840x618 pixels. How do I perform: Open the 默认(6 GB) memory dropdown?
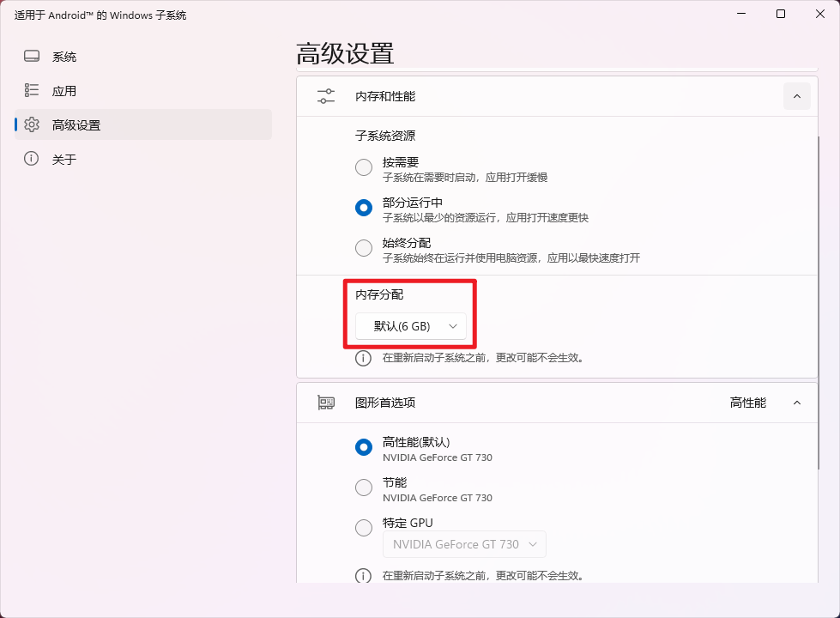click(413, 326)
